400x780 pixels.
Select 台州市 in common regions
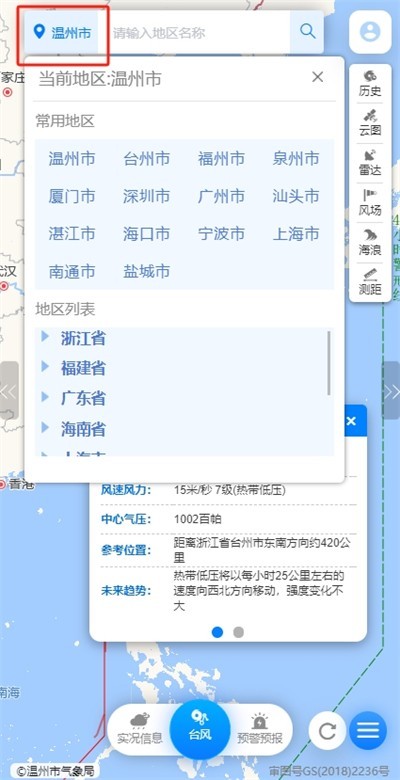click(147, 159)
